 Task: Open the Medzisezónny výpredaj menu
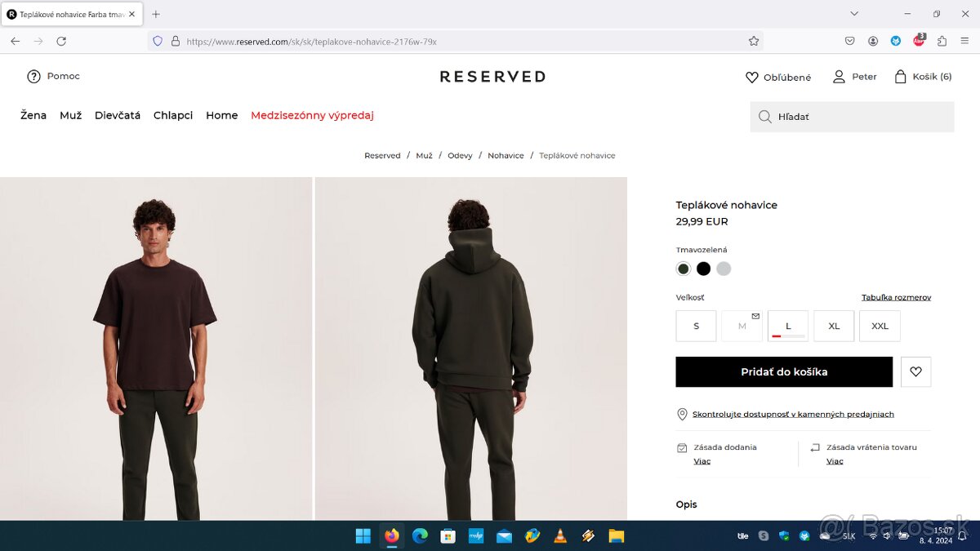[x=312, y=115]
